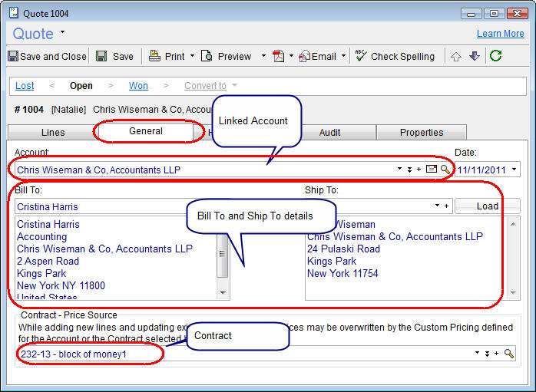
Task: Open the Email dropdown arrow
Action: coord(343,56)
